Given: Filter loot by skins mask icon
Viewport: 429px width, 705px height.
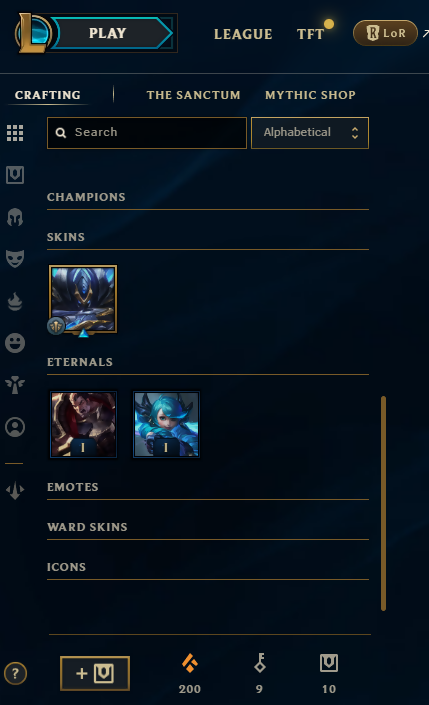Looking at the screenshot, I should 15,259.
